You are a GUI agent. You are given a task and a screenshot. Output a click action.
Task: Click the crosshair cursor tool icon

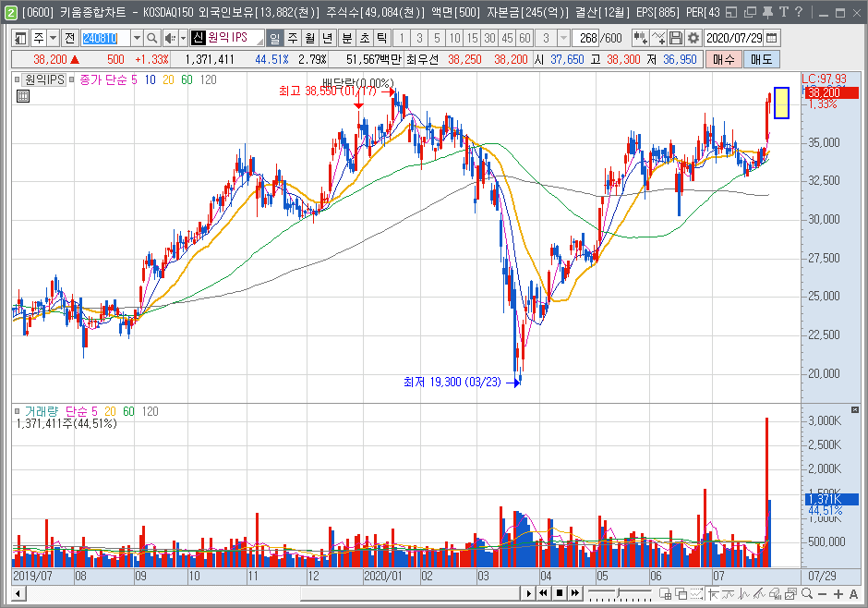[x=713, y=593]
